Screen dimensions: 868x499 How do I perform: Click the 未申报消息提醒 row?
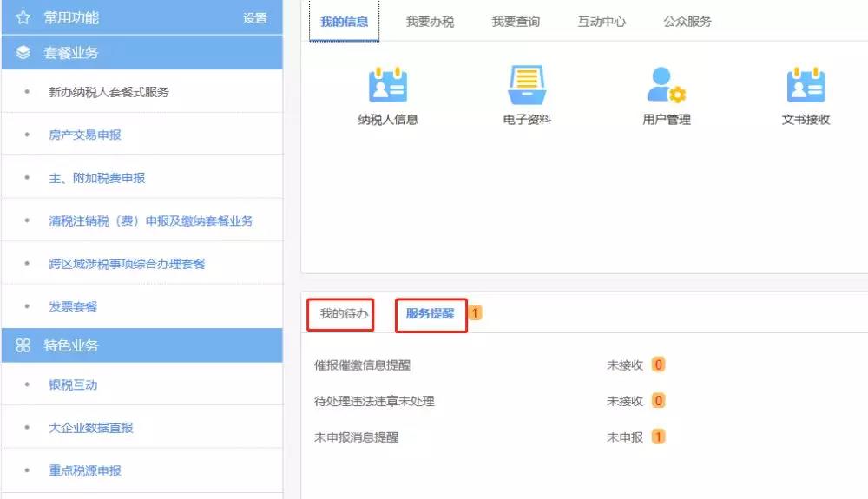[357, 437]
